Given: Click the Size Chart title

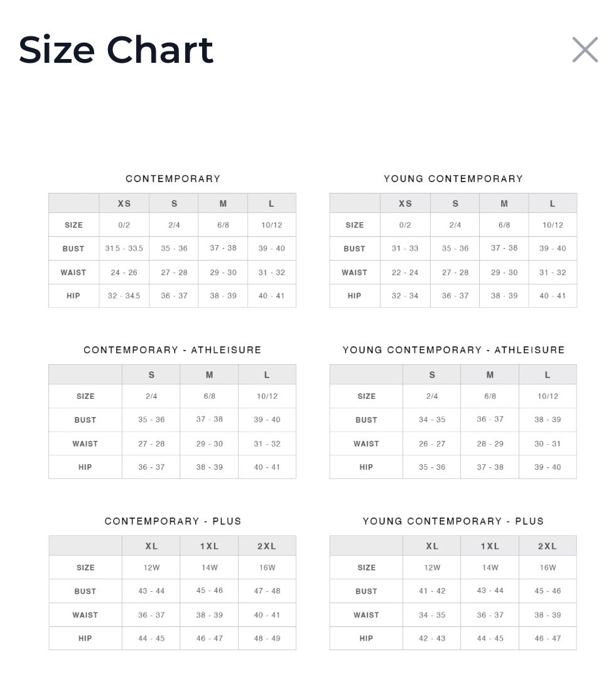Looking at the screenshot, I should (116, 50).
